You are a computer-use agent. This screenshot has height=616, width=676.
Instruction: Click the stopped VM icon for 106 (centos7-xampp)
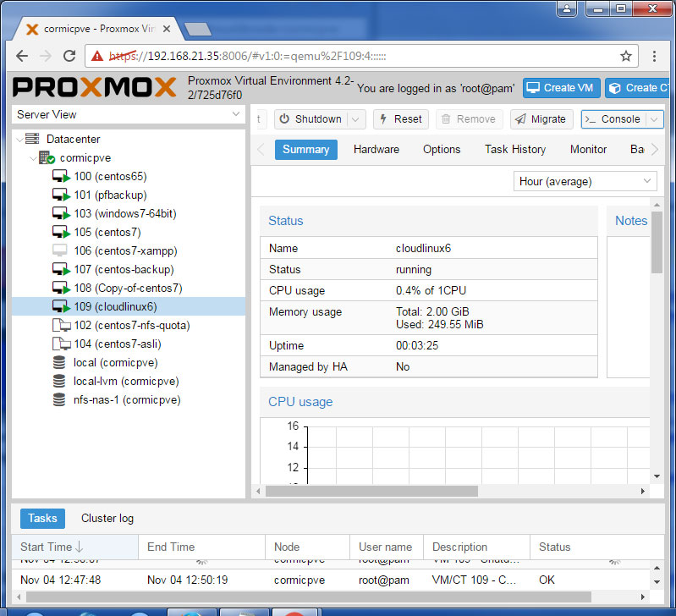60,250
